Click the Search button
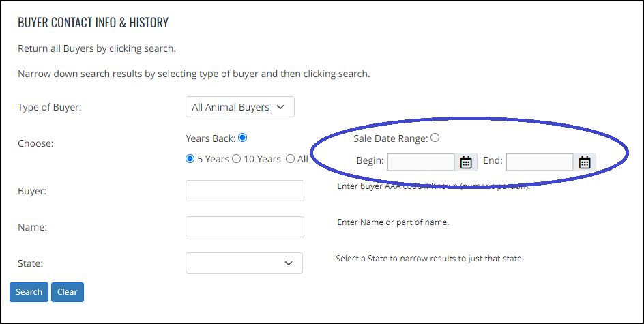This screenshot has width=644, height=324. coord(29,292)
